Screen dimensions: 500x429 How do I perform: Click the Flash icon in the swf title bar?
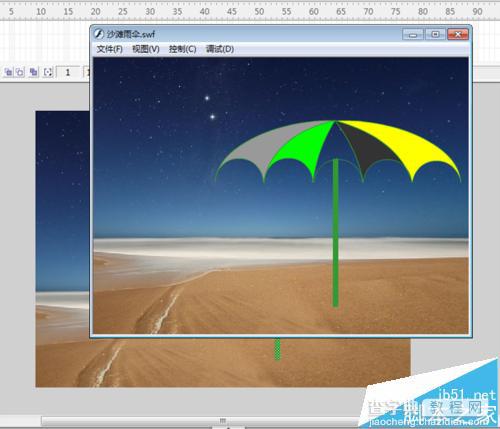click(99, 34)
